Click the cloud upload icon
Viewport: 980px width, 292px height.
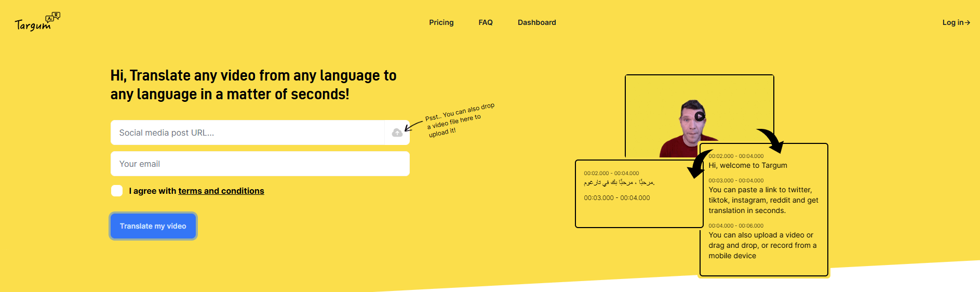(397, 132)
